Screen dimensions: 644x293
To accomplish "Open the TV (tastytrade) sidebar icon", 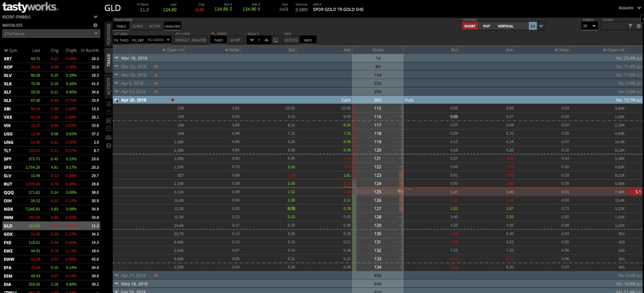I will click(x=109, y=112).
